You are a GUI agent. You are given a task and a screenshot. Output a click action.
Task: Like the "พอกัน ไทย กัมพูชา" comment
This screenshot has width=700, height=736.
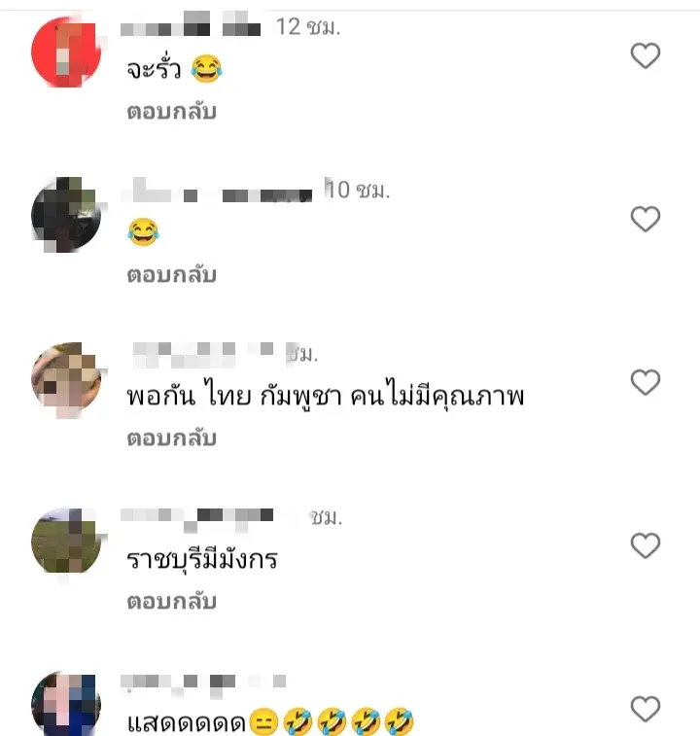pos(646,382)
